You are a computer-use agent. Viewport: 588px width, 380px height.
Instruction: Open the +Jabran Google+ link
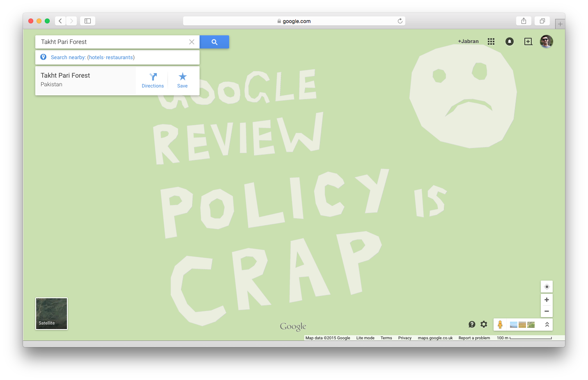point(468,41)
